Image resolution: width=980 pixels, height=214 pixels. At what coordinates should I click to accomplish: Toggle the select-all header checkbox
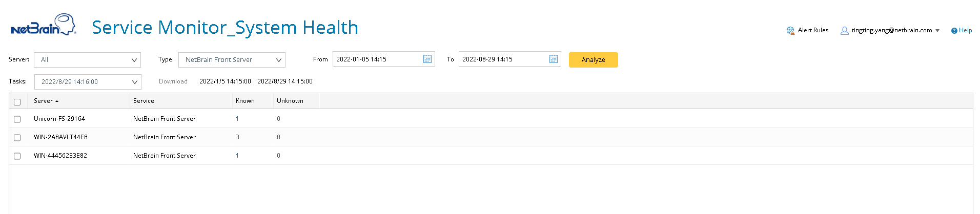point(17,102)
